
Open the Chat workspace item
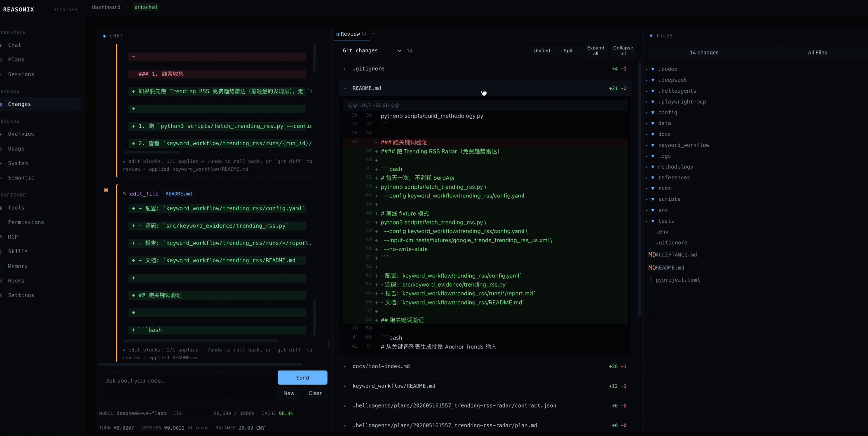[15, 45]
